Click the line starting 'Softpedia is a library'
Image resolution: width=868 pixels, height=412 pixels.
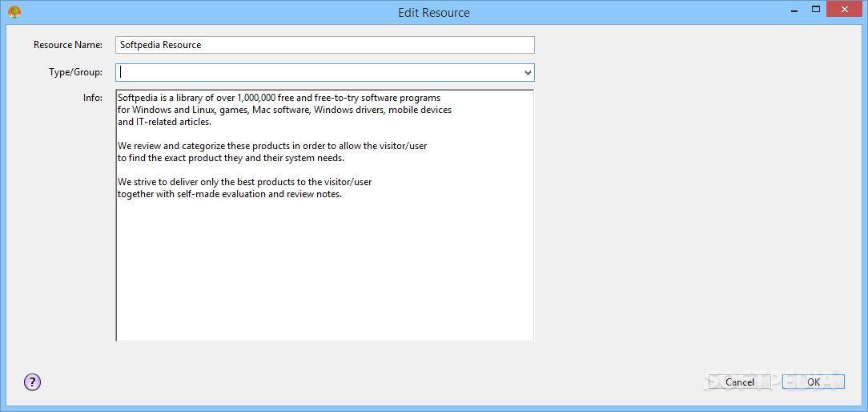(279, 98)
